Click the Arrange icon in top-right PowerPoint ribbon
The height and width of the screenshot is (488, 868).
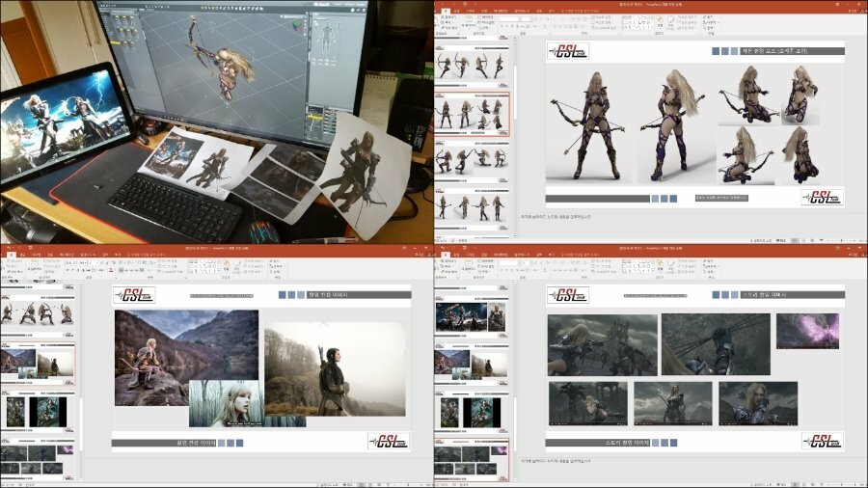660,22
